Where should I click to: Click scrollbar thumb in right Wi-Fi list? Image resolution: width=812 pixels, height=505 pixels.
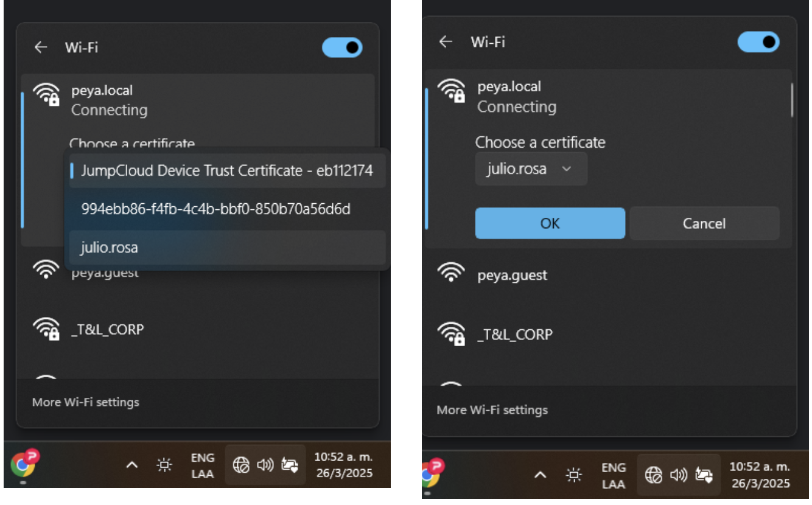pyautogui.click(x=792, y=99)
